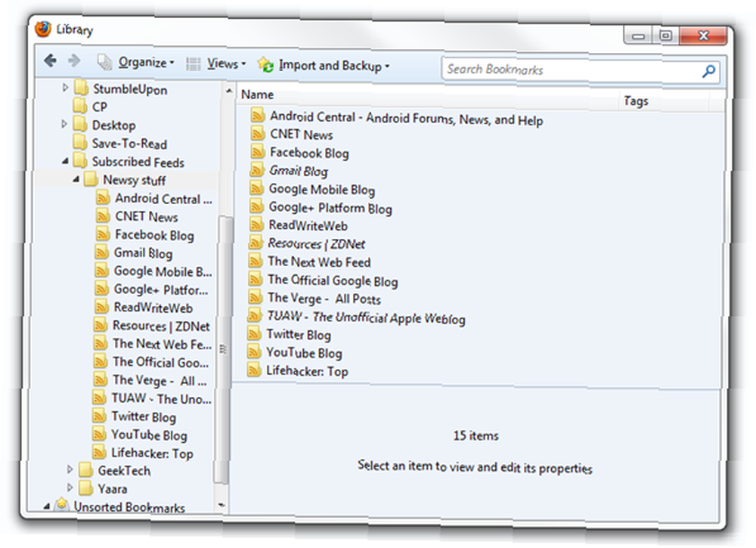
Task: Expand the Desktop folder
Action: pyautogui.click(x=64, y=124)
